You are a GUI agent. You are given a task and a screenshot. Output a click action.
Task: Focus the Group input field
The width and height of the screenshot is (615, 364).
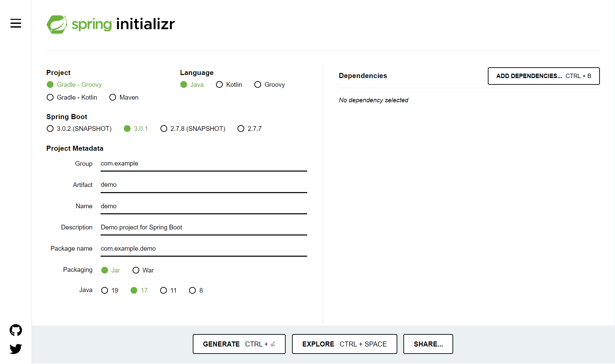pyautogui.click(x=204, y=164)
